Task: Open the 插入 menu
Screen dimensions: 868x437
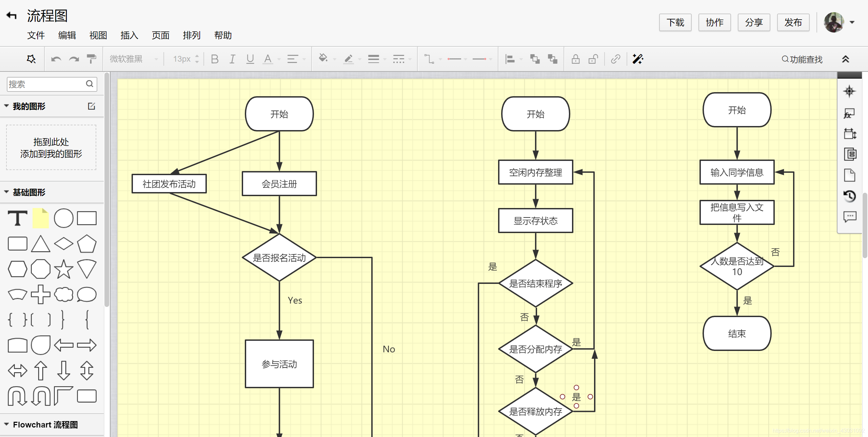Action: tap(129, 35)
